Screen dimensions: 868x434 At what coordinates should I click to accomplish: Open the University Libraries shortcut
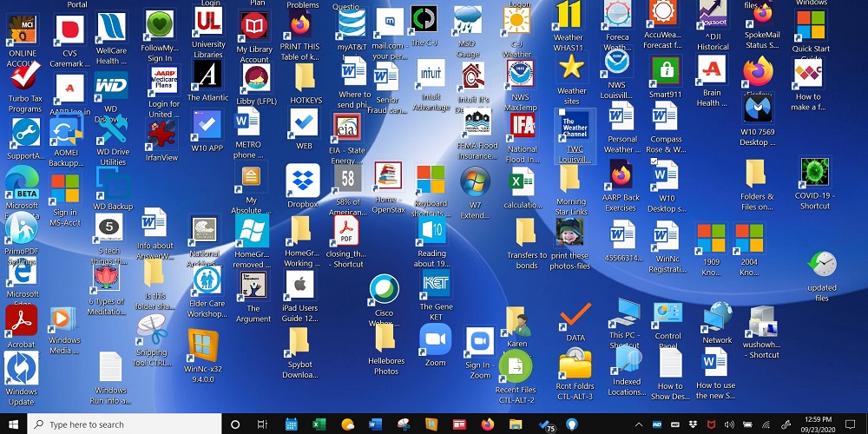(x=208, y=22)
